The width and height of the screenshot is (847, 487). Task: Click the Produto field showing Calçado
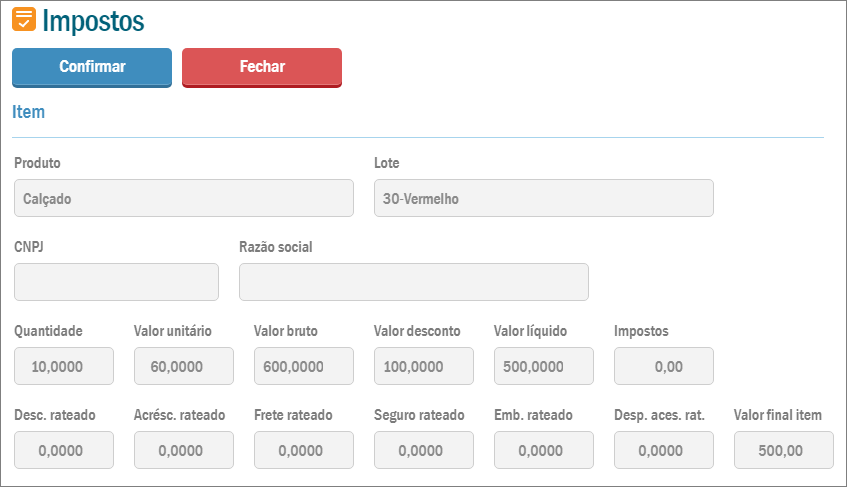184,198
